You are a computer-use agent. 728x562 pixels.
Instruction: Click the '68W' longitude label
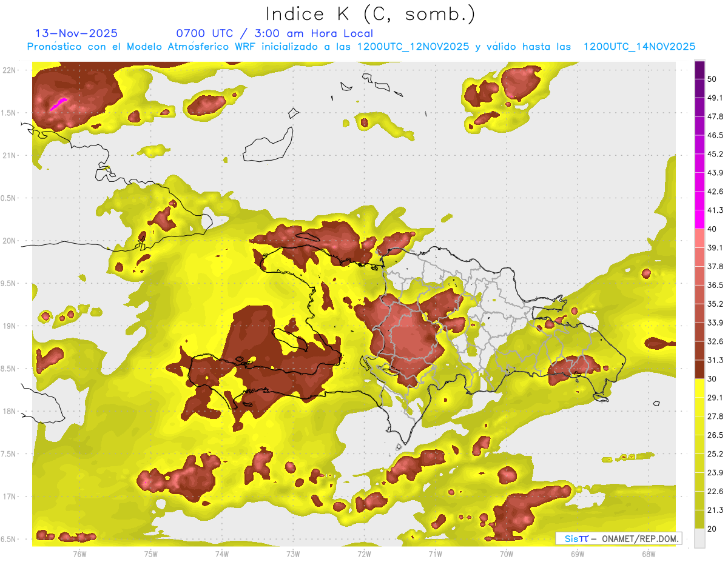pos(649,554)
